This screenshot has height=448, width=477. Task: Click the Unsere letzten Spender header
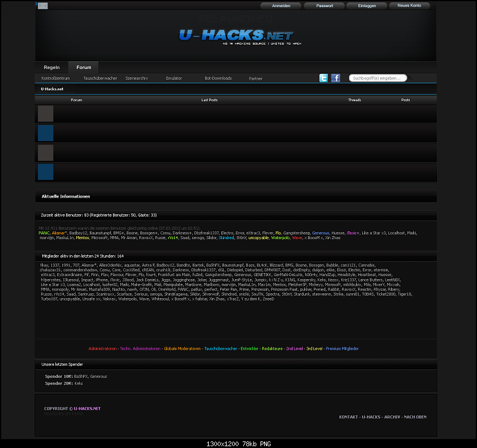[x=62, y=364]
